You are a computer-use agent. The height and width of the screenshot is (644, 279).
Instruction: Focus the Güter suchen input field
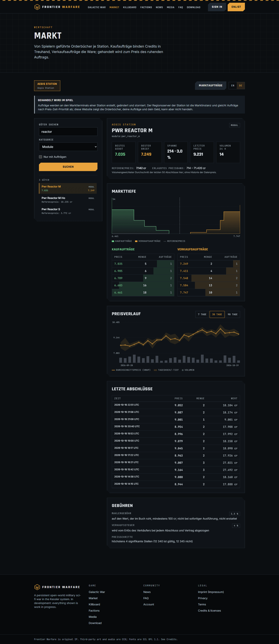[x=68, y=132]
